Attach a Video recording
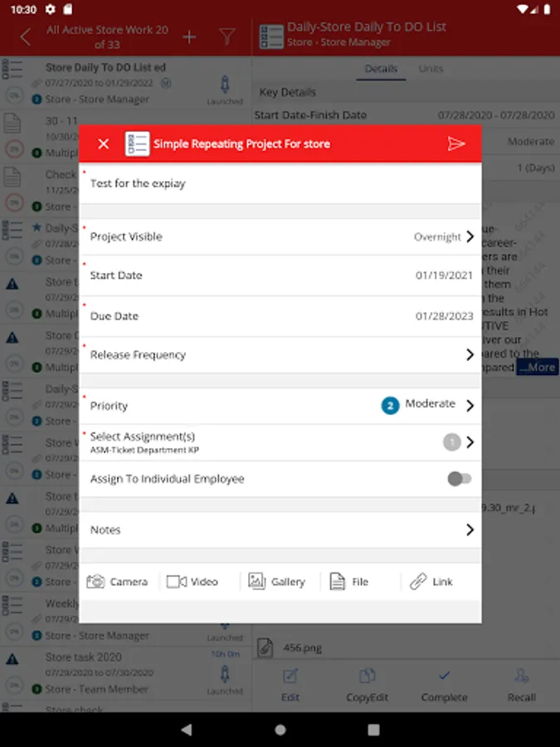 click(x=192, y=582)
